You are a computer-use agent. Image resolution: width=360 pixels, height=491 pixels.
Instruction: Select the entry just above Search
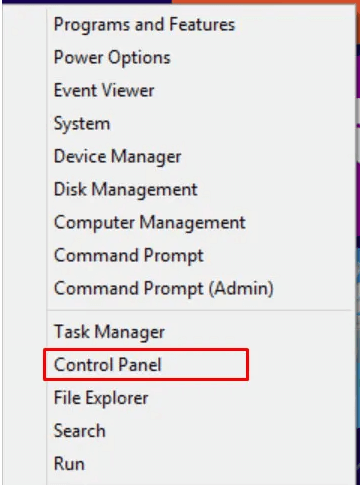(101, 398)
